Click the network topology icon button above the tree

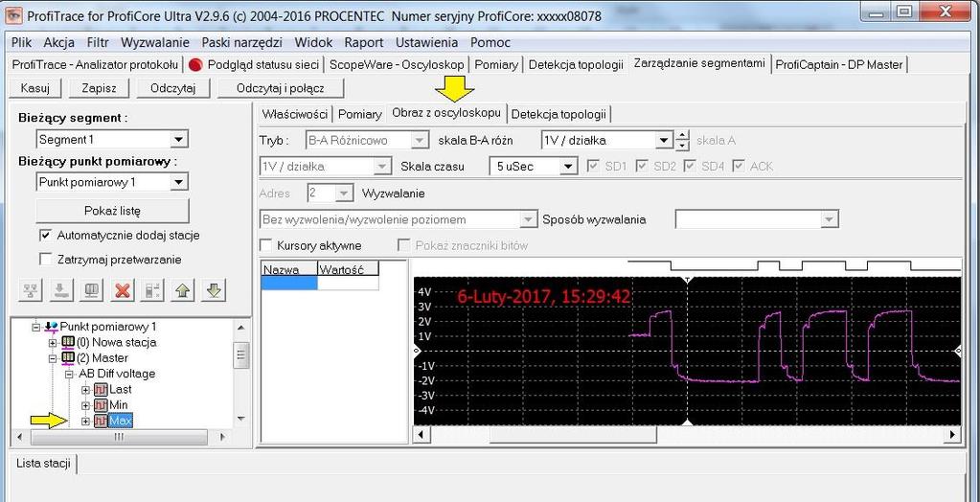click(x=31, y=290)
